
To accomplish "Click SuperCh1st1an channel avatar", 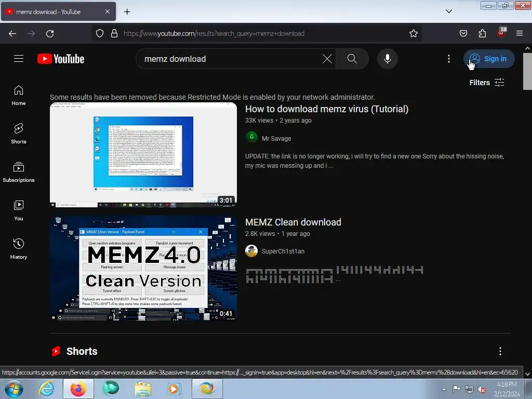I will coord(251,251).
